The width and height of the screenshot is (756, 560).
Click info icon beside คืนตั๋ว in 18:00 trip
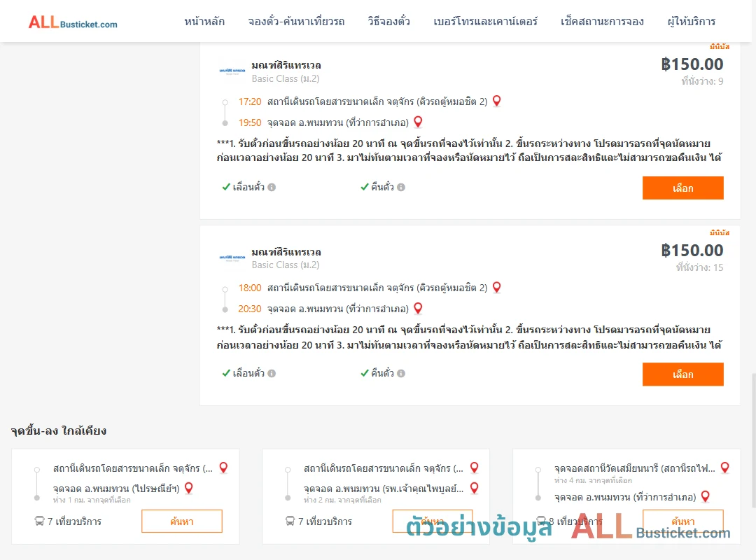[401, 373]
